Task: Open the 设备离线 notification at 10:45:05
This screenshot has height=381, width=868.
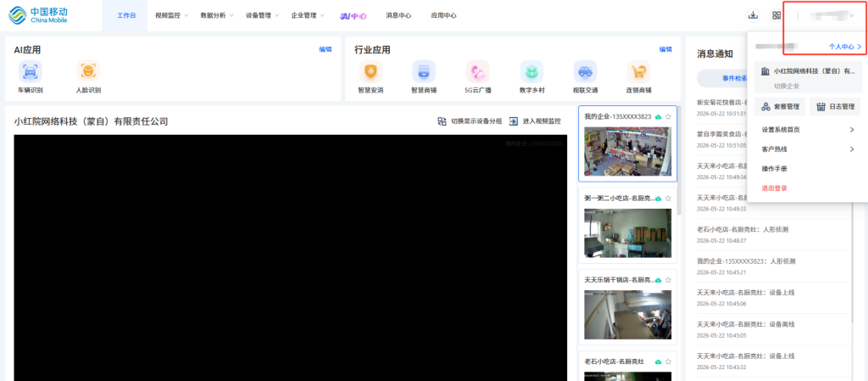Action: click(x=773, y=329)
